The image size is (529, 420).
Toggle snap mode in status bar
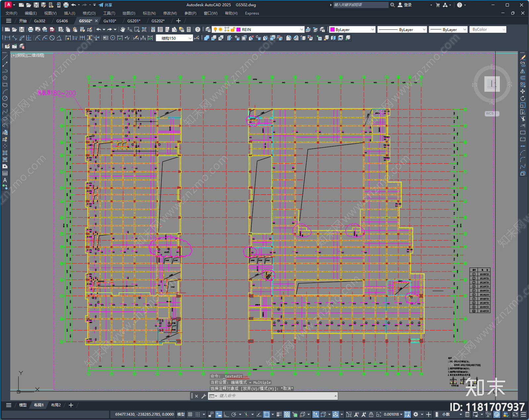click(x=198, y=414)
